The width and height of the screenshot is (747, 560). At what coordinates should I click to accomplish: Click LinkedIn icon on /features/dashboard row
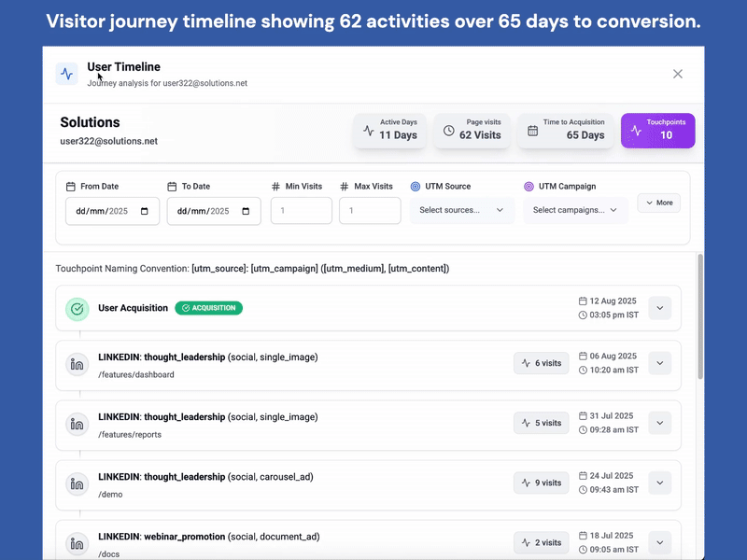coord(78,364)
